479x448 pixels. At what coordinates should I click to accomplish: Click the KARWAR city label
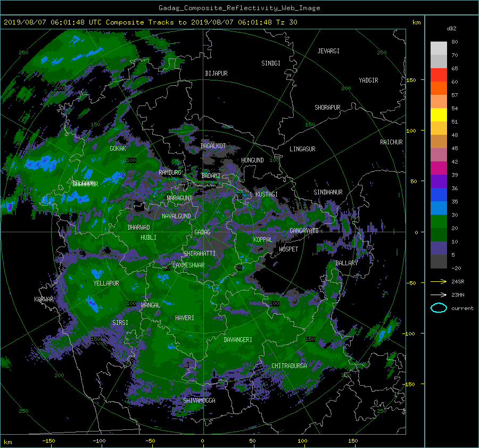[44, 299]
